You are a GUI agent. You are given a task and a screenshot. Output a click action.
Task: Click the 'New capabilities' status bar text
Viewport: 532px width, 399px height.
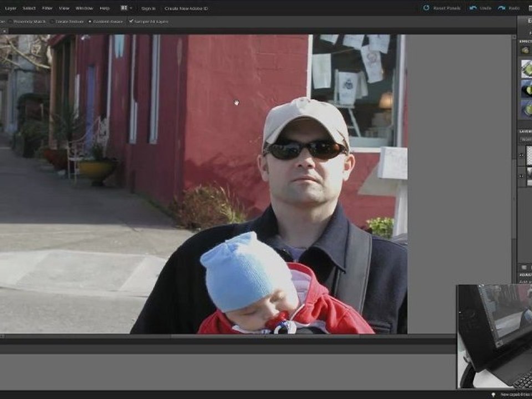(516, 395)
